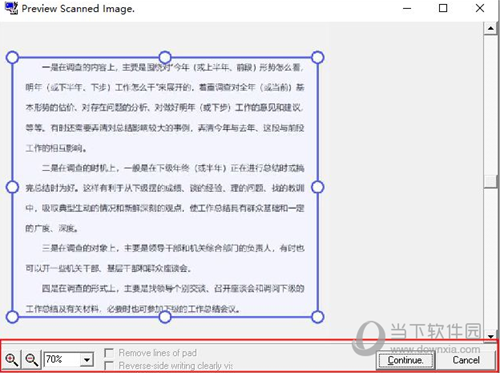Open the 70% zoom level dropdown
This screenshot has height=373, width=500.
point(87,360)
